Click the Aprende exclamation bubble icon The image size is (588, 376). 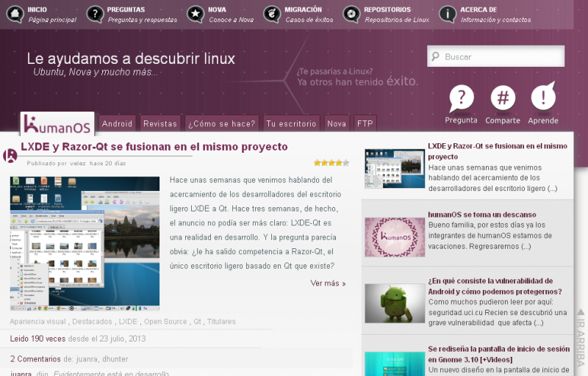point(543,96)
